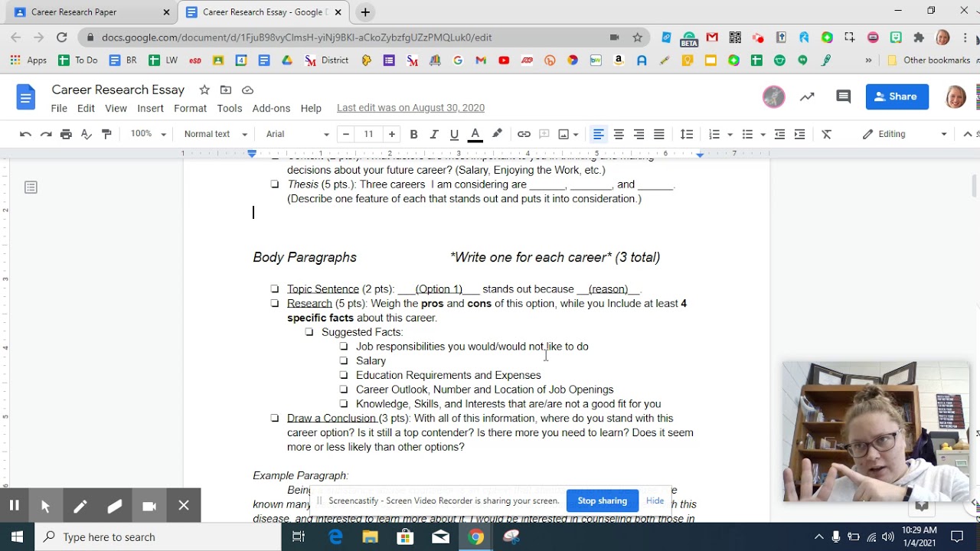Open comment history icon
The width and height of the screenshot is (980, 551).
click(x=844, y=96)
